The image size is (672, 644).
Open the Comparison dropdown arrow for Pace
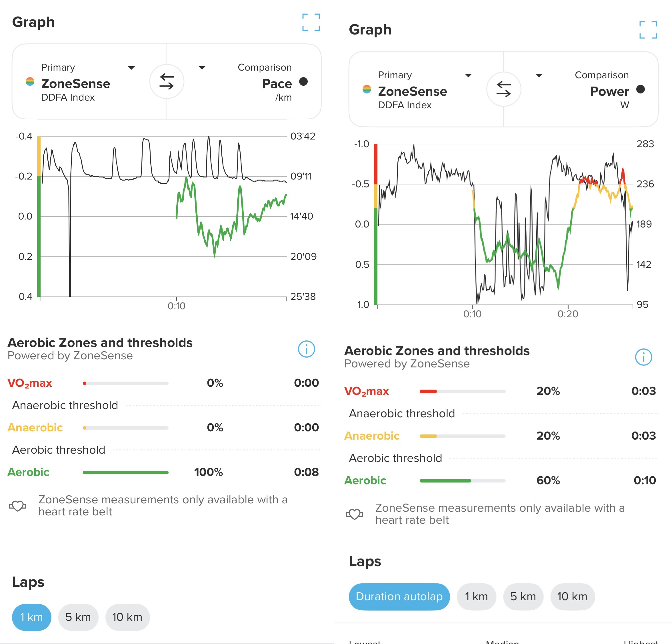[x=202, y=68]
